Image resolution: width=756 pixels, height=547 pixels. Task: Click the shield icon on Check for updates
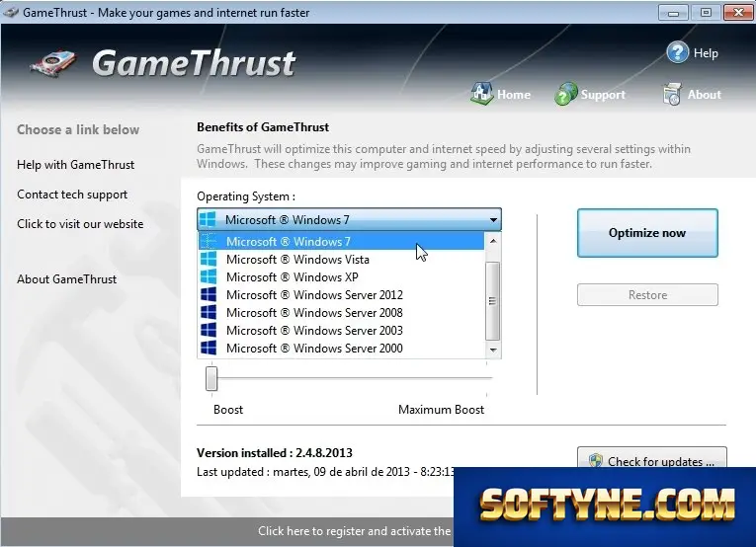596,461
